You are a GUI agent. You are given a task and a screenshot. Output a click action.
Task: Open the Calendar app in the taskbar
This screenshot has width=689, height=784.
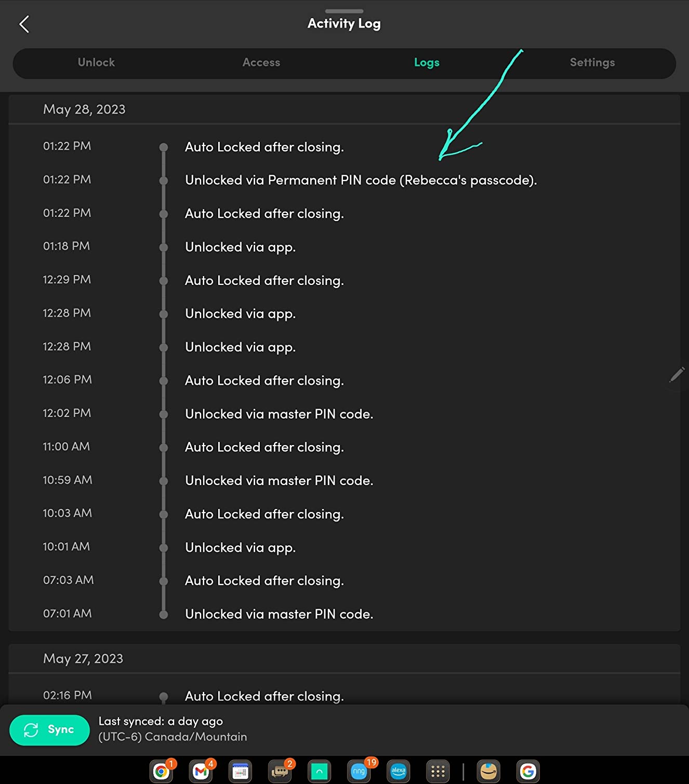pos(240,771)
